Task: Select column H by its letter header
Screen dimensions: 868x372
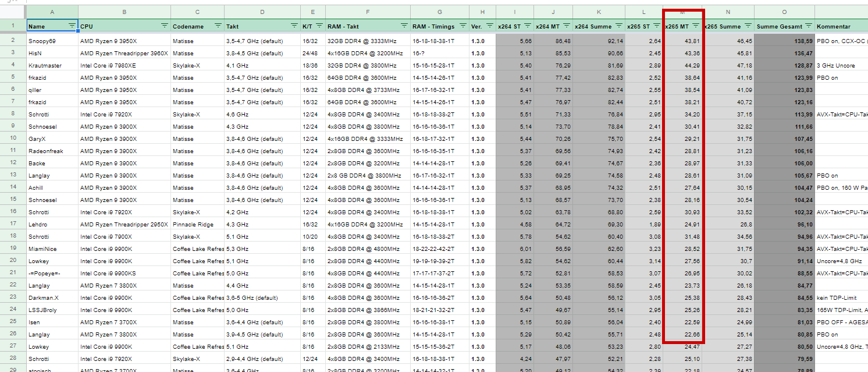Action: [x=482, y=12]
